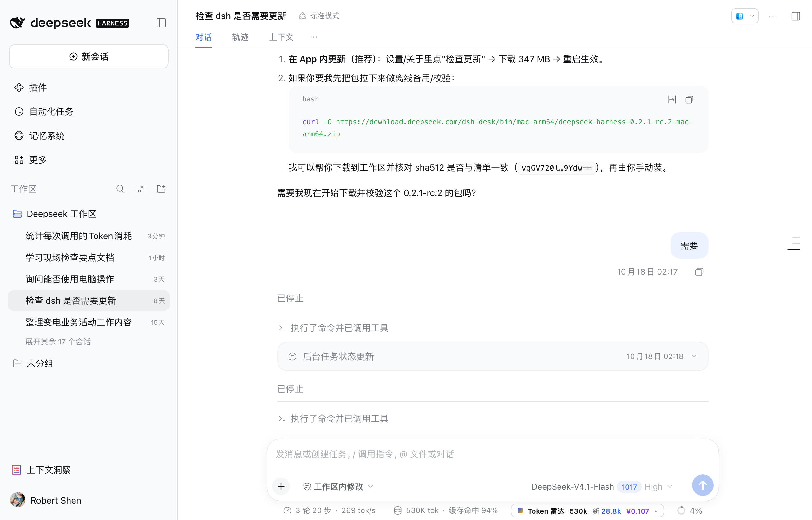Select the 对话 tab

[x=203, y=37]
